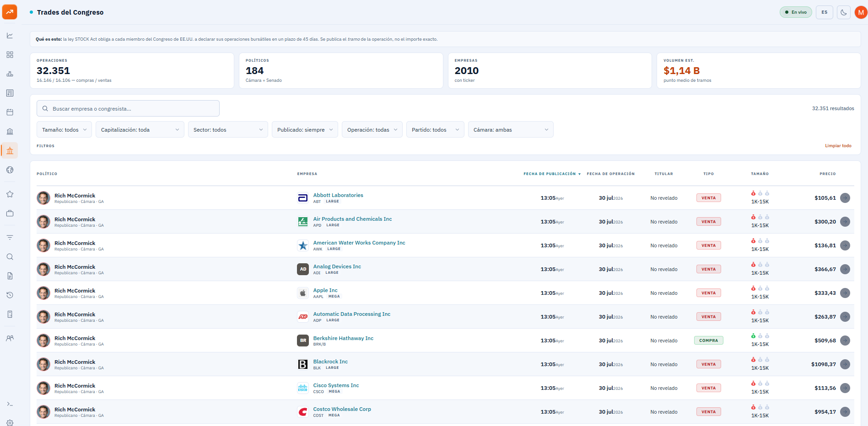The width and height of the screenshot is (868, 426).
Task: Expand the Tamaño: todos dropdown
Action: point(64,130)
